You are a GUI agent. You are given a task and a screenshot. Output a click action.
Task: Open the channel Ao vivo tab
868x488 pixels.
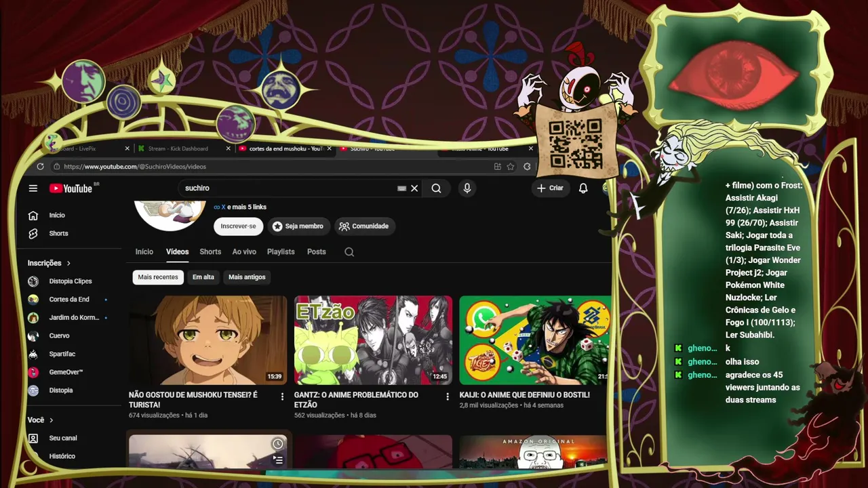244,252
